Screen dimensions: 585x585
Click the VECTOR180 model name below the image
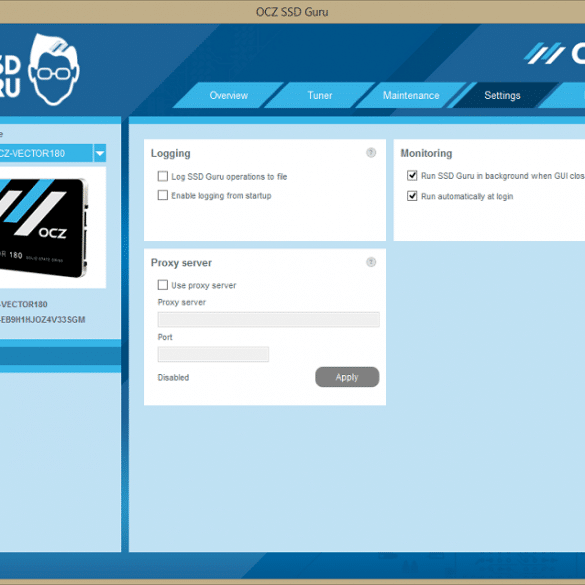click(24, 304)
